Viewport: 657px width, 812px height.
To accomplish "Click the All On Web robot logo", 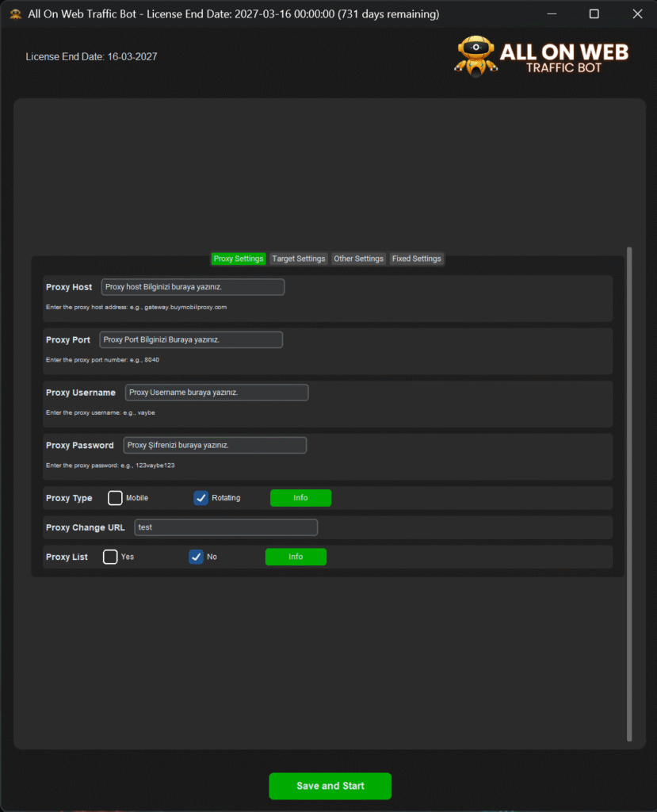I will click(x=476, y=56).
